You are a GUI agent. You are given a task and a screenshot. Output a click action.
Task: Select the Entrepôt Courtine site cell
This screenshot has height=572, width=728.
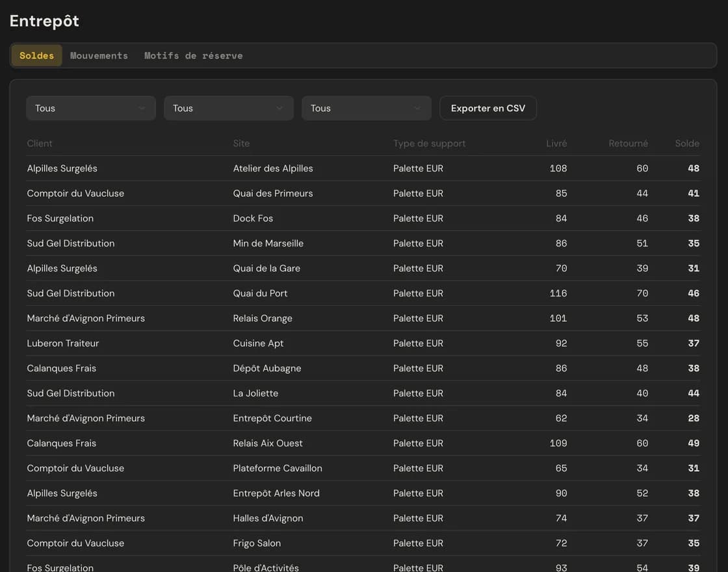pos(272,419)
